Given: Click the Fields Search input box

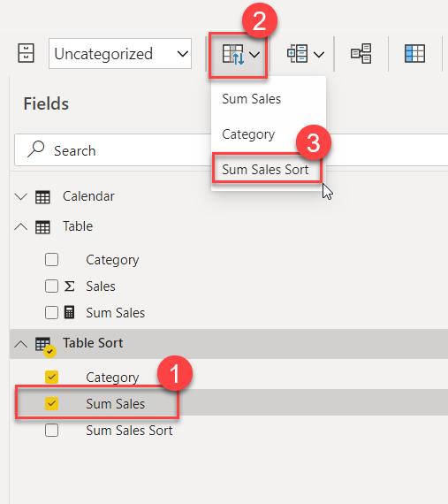Looking at the screenshot, I should point(232,150).
